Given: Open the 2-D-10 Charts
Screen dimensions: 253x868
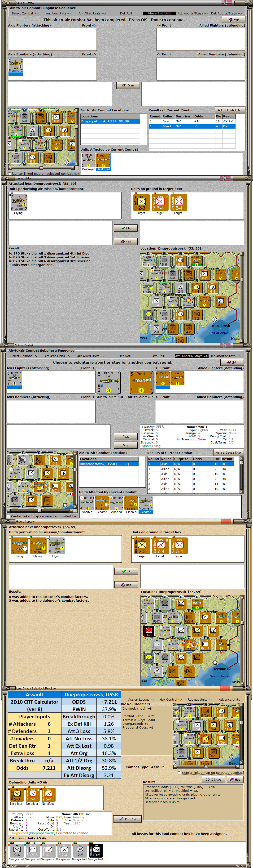Looking at the screenshot, I should click(x=213, y=780).
